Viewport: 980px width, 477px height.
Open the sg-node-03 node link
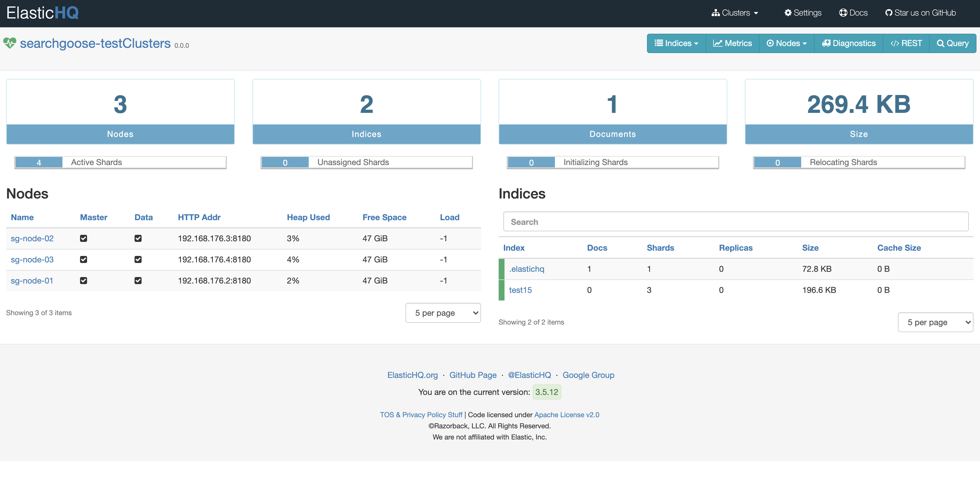click(x=32, y=259)
